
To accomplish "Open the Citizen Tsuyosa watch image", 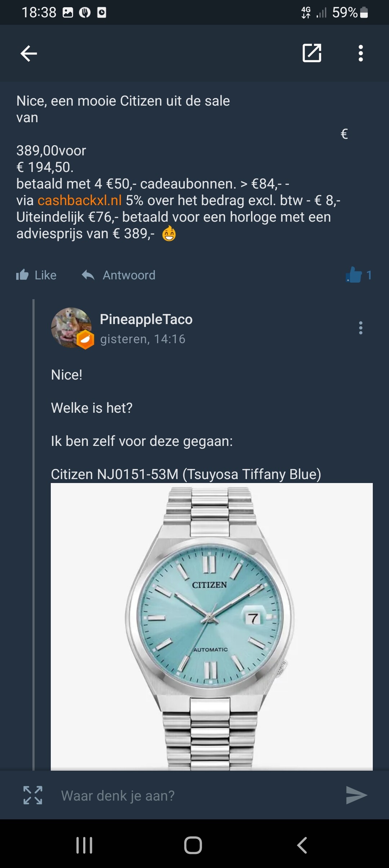I will (212, 626).
